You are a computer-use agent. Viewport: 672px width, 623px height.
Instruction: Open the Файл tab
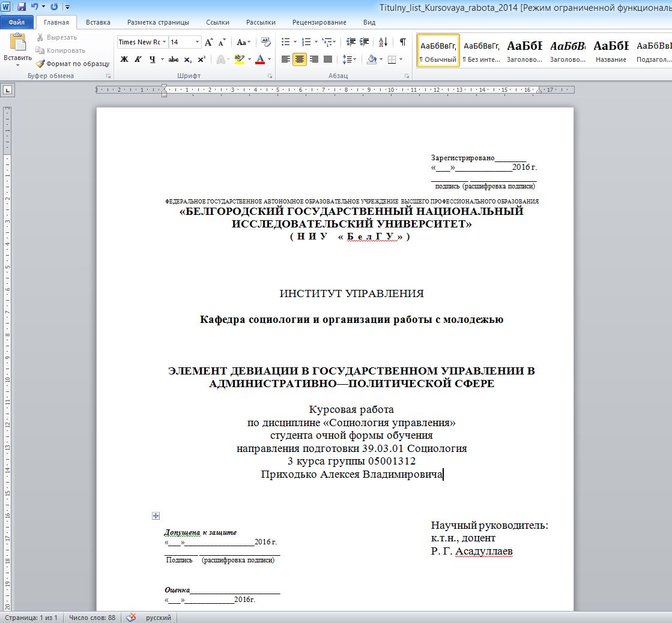click(x=17, y=22)
